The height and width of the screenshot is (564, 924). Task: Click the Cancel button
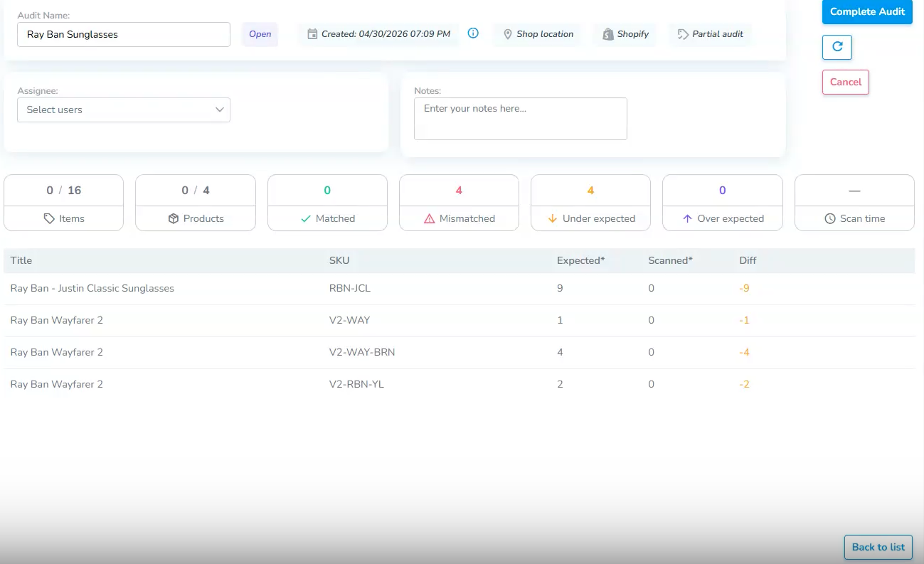pyautogui.click(x=846, y=82)
